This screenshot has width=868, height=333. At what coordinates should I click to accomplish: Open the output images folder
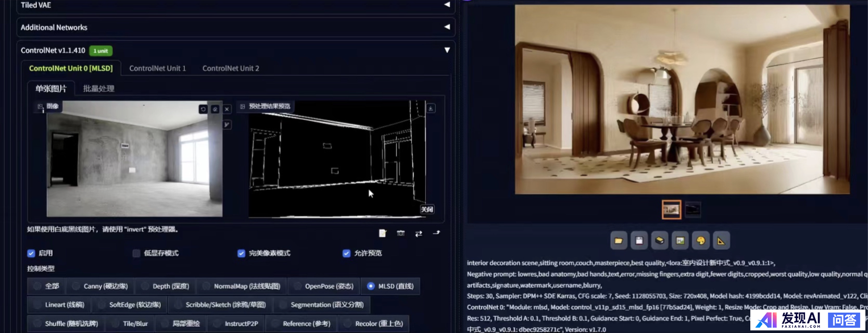pyautogui.click(x=618, y=241)
